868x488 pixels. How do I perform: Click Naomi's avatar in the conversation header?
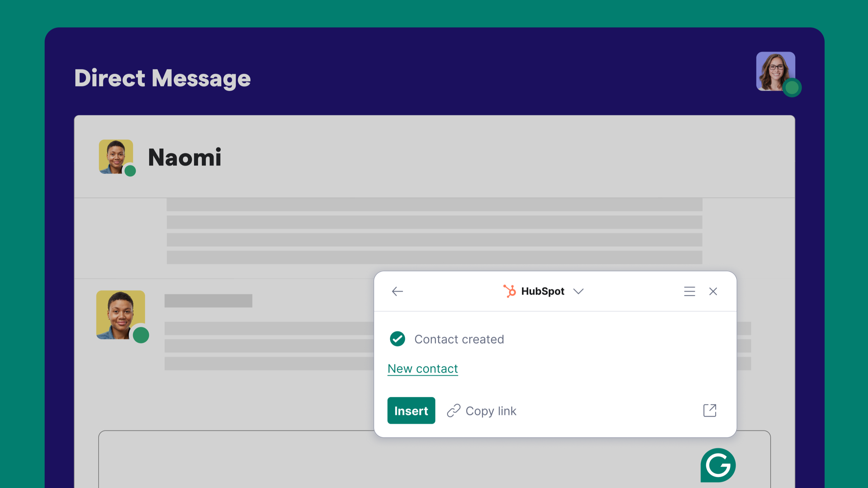click(x=116, y=156)
